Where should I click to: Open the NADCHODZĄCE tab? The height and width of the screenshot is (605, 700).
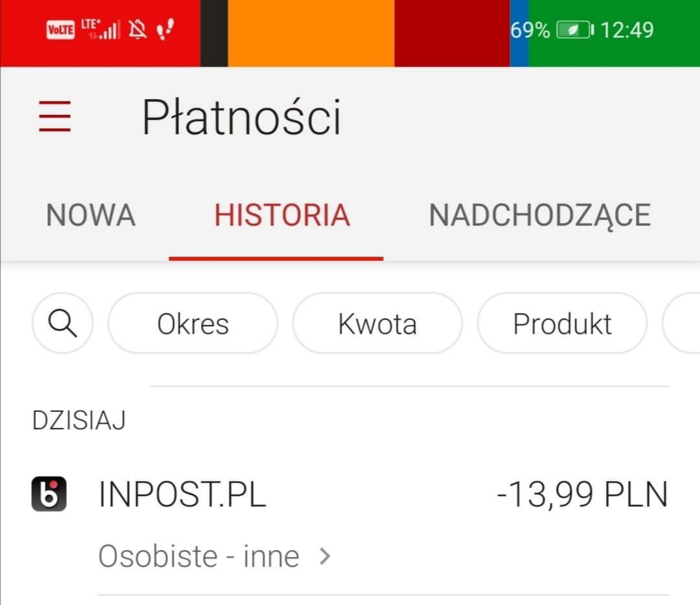tap(540, 215)
